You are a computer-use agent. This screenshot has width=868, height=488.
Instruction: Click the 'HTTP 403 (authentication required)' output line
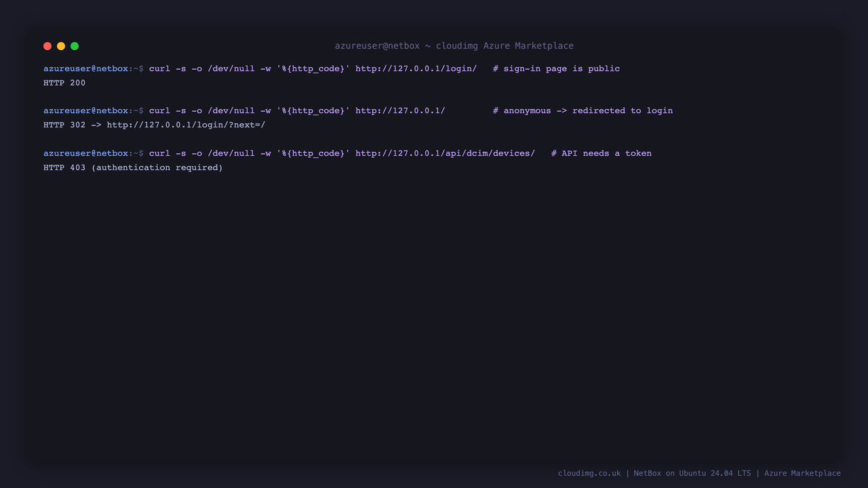133,167
